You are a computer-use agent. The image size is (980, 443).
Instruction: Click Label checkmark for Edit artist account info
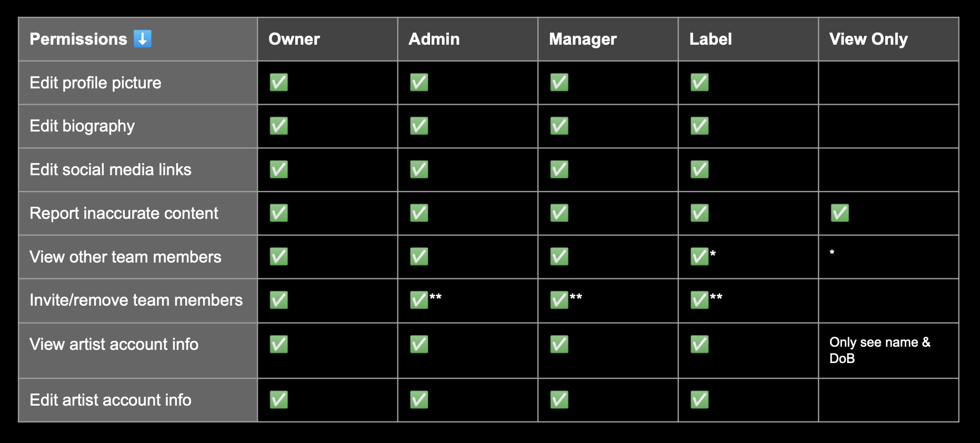coord(699,400)
